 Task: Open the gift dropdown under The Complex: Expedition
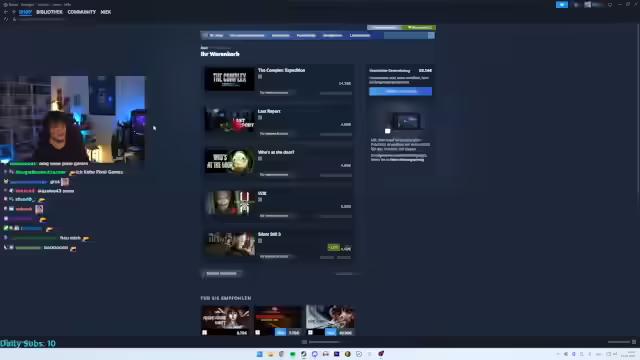click(x=277, y=93)
